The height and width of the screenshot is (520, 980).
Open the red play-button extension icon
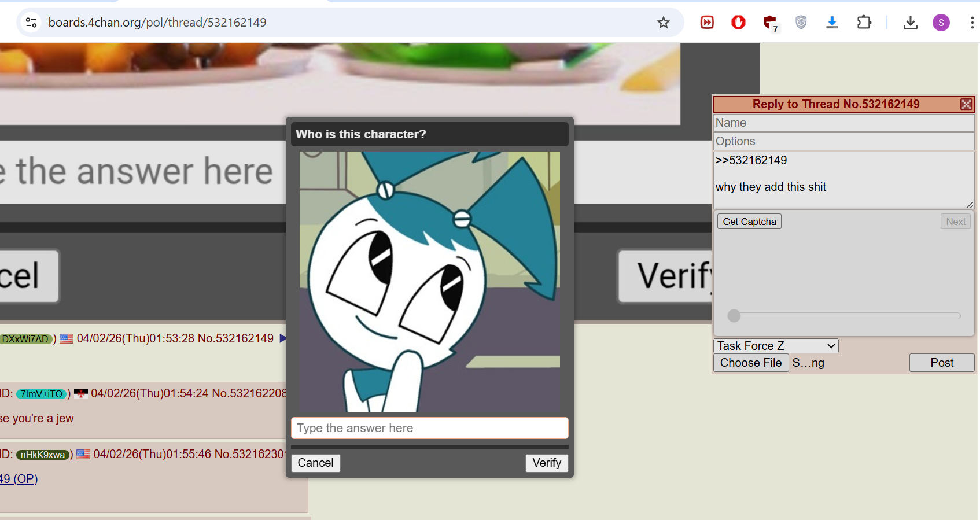(707, 23)
